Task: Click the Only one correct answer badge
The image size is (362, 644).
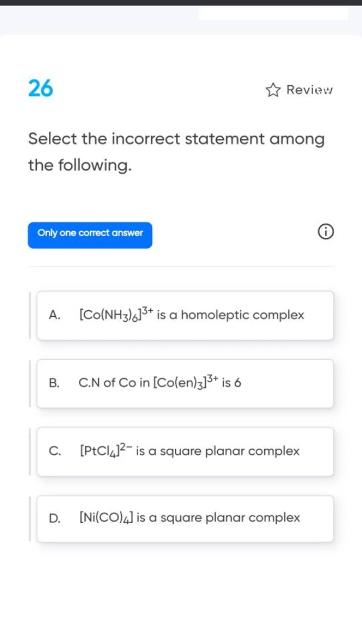Action: tap(90, 235)
